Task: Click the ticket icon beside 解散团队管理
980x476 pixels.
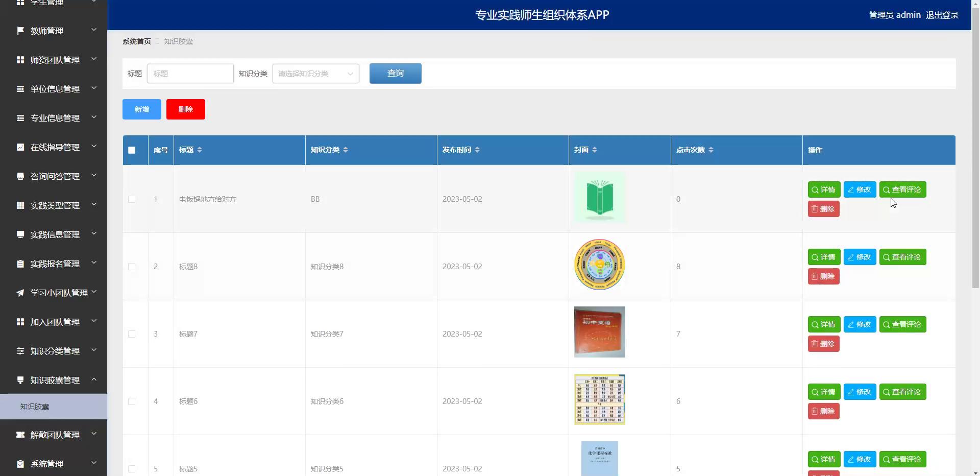Action: click(x=20, y=435)
